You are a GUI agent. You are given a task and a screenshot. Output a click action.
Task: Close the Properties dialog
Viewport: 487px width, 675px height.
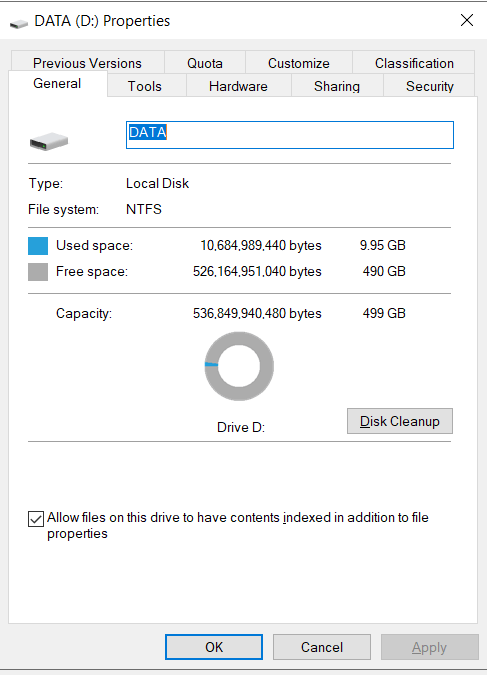467,20
